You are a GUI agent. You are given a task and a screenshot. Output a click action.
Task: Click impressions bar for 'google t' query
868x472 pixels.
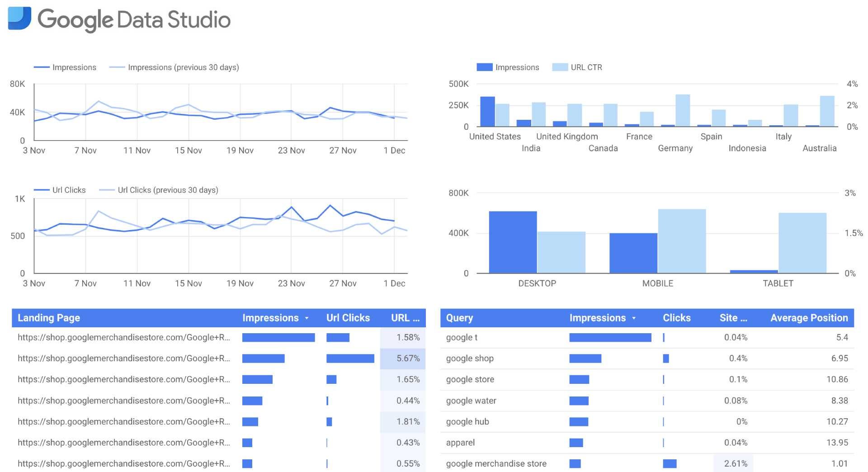pyautogui.click(x=610, y=337)
